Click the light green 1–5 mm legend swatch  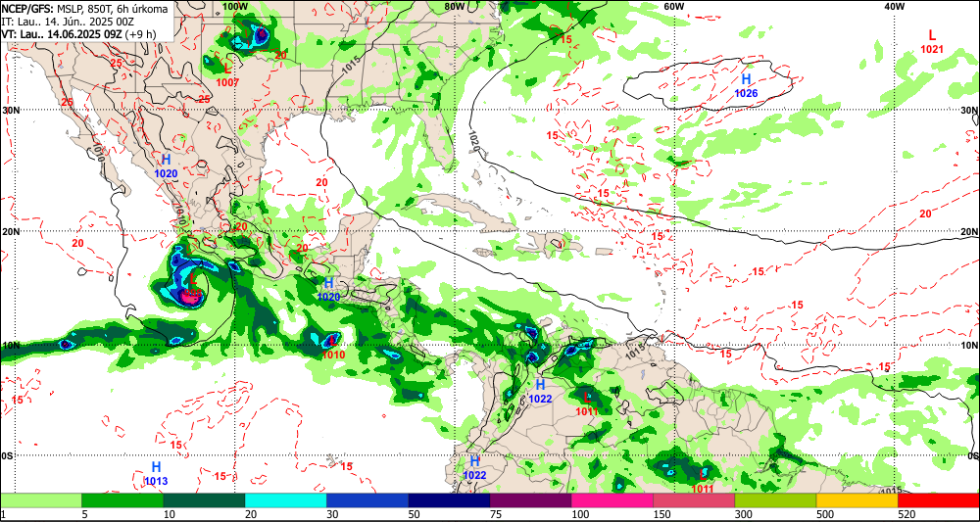click(x=41, y=500)
